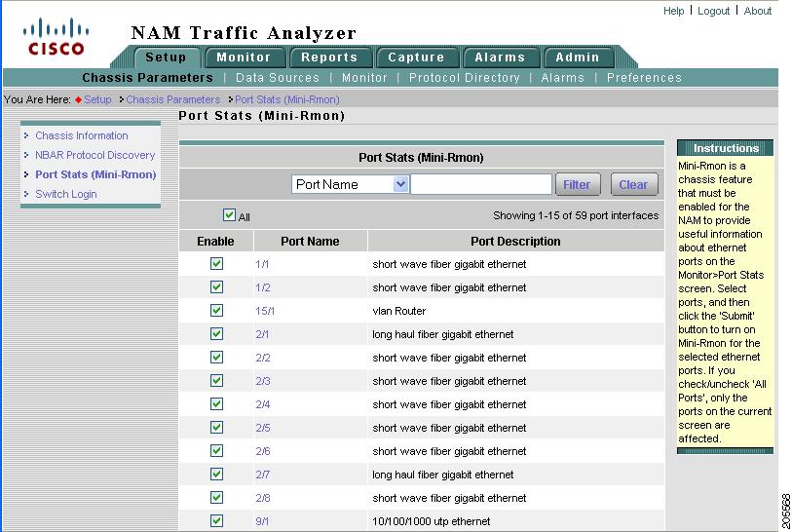Open port 15/1 link
The width and height of the screenshot is (792, 532).
click(x=265, y=311)
